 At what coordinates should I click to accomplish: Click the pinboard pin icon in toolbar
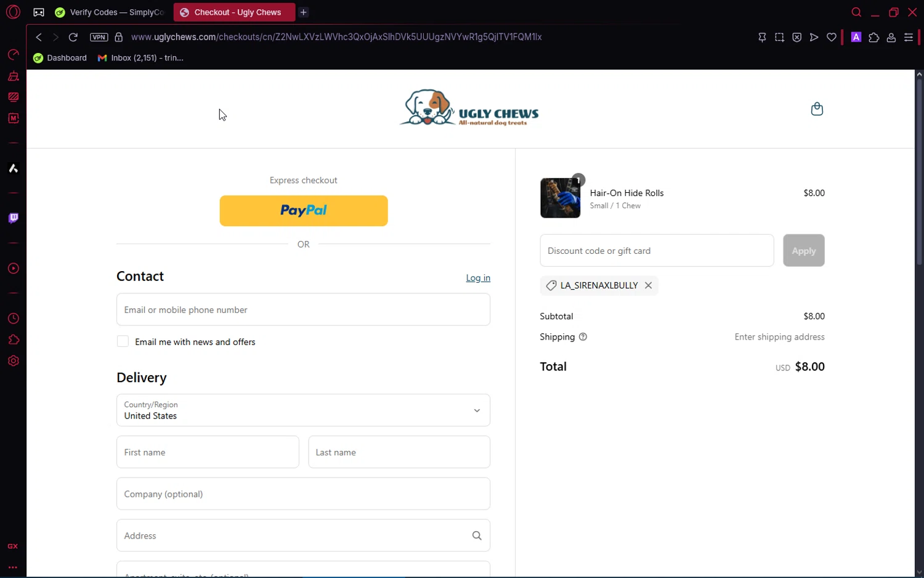762,38
